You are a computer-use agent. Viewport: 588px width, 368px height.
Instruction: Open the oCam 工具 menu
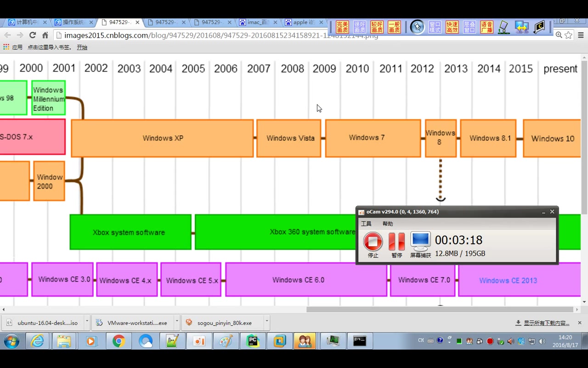click(366, 224)
